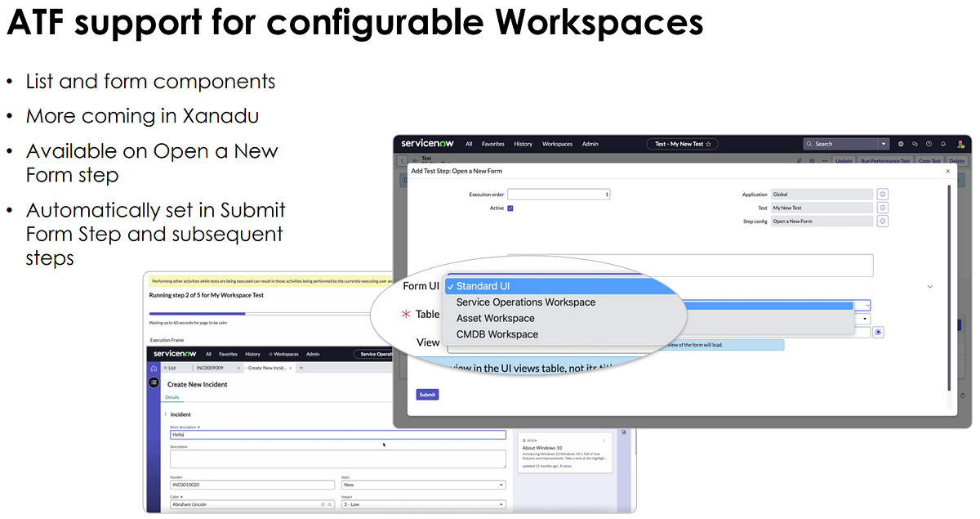Select Asset Workspace from the Form UI dropdown
Image resolution: width=980 pixels, height=519 pixels.
[494, 318]
